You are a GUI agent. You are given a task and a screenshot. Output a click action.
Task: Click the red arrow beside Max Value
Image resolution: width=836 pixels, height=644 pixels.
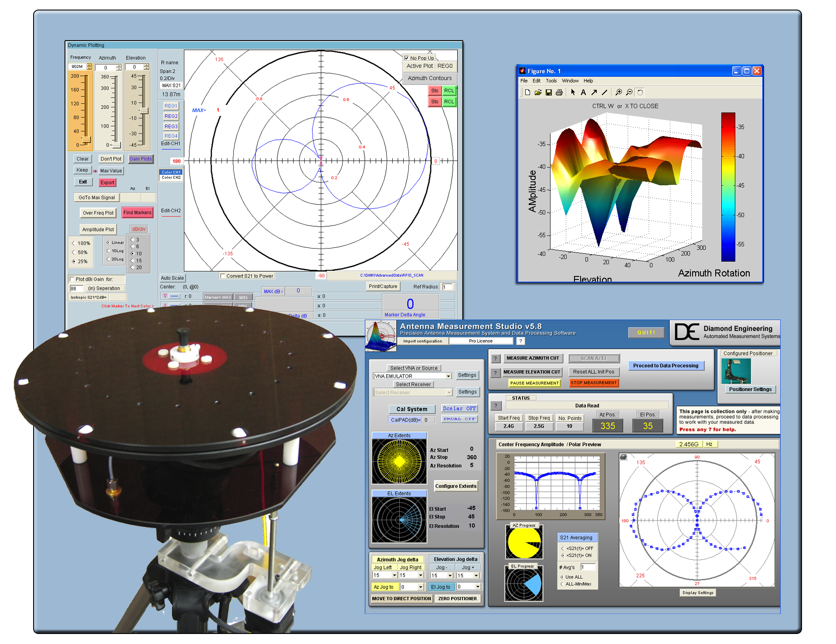point(95,171)
